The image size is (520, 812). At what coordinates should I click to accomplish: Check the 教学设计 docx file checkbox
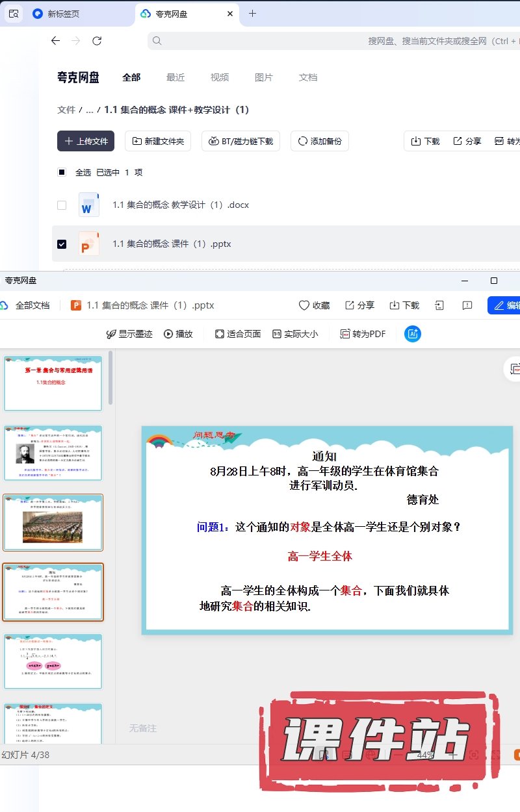click(62, 205)
